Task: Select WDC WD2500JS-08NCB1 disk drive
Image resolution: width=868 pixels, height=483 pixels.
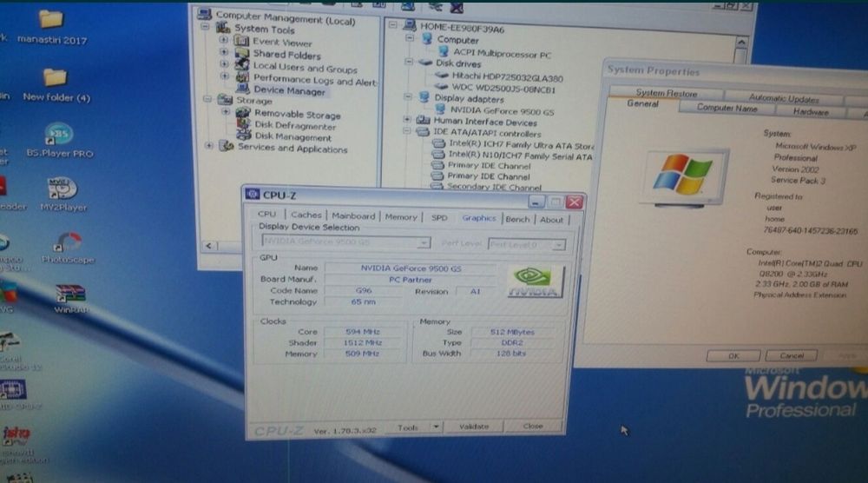Action: pos(503,88)
